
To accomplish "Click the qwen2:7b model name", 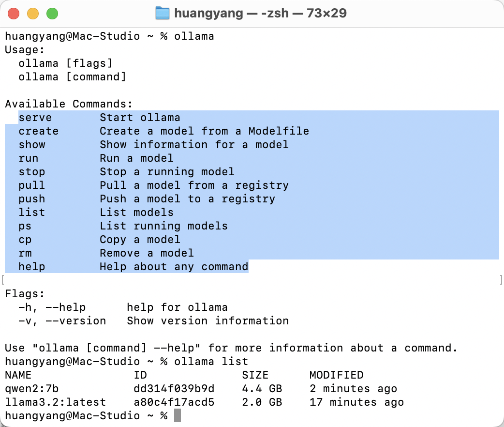I will 32,389.
